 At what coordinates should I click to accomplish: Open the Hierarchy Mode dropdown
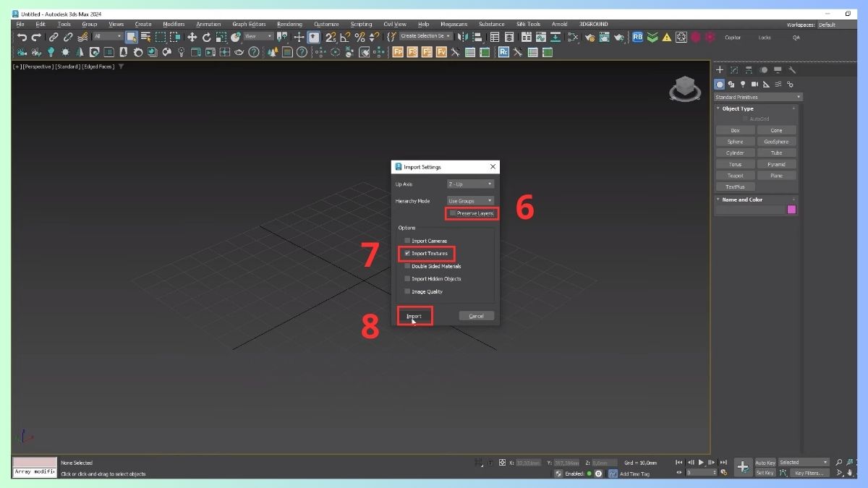pos(470,200)
